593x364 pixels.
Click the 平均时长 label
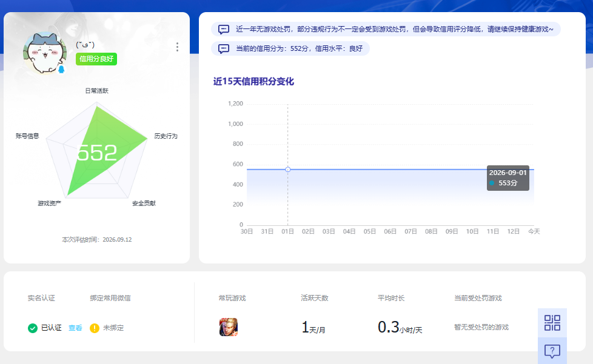point(391,298)
